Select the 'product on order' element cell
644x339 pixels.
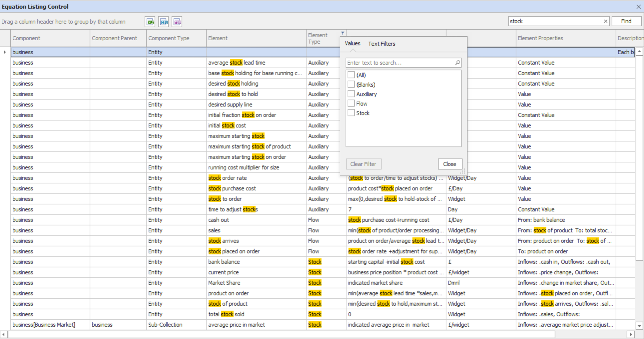(x=256, y=293)
